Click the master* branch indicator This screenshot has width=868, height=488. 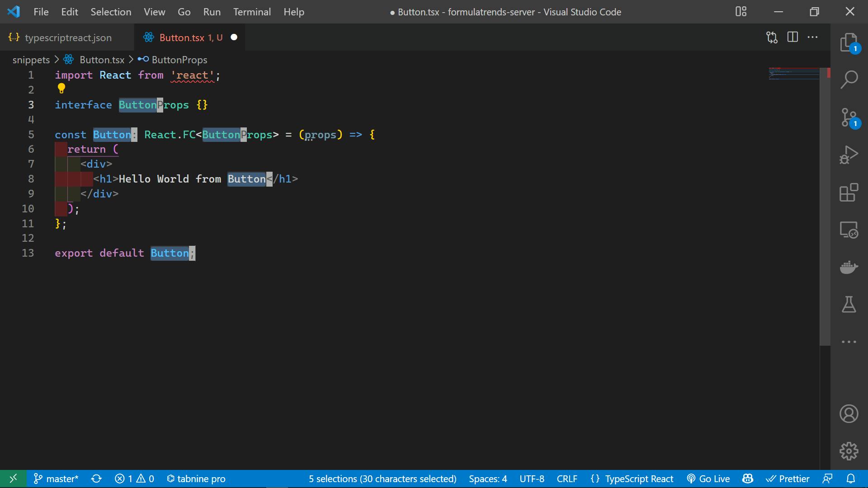[x=57, y=479]
